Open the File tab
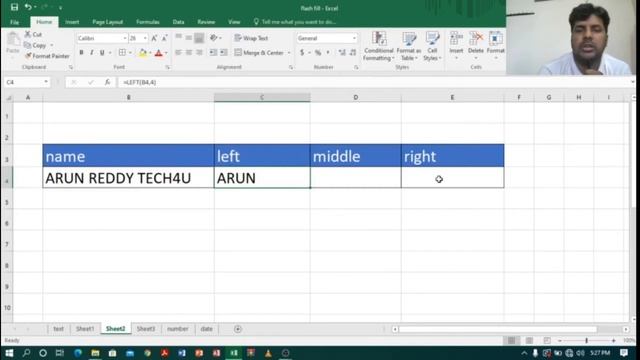This screenshot has height=360, width=640. click(14, 22)
